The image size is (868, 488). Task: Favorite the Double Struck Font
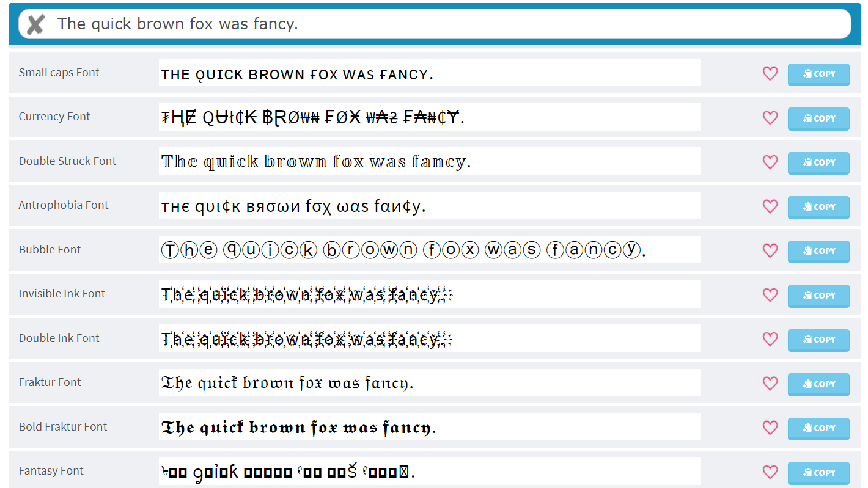click(770, 162)
